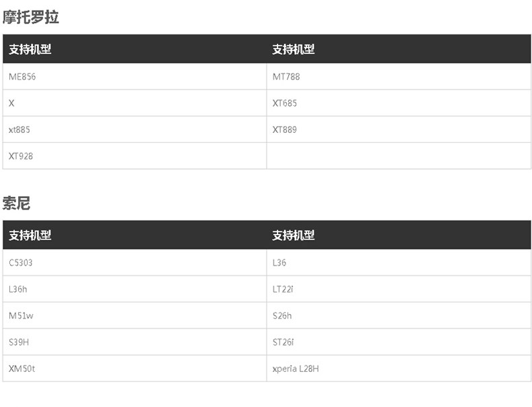Select the XM50t model cell
532x407 pixels.
[x=22, y=369]
